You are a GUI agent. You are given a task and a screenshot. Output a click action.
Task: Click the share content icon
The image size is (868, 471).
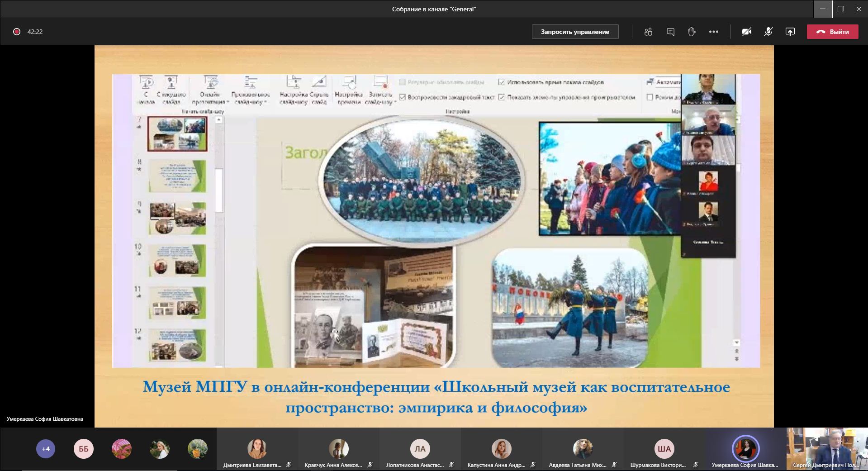pos(790,32)
